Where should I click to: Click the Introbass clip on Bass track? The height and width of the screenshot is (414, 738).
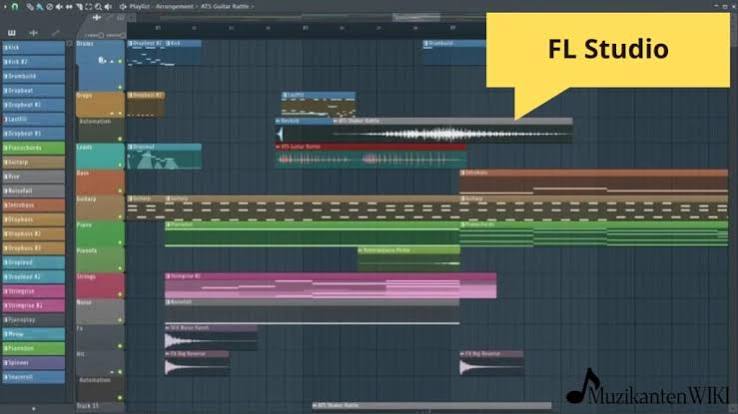pos(594,182)
